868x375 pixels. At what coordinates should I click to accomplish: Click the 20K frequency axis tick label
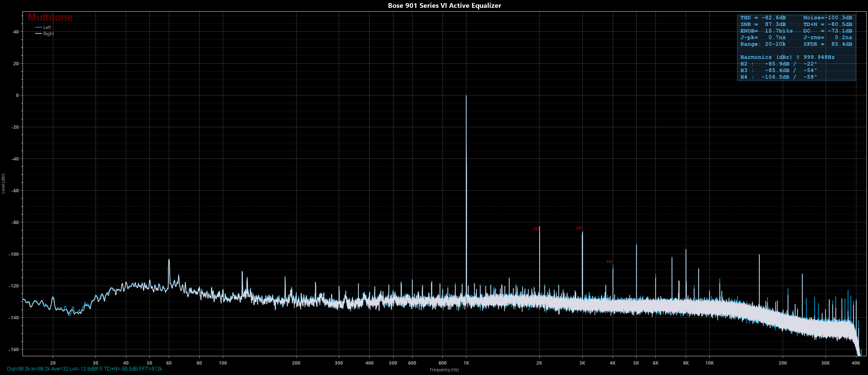click(783, 363)
